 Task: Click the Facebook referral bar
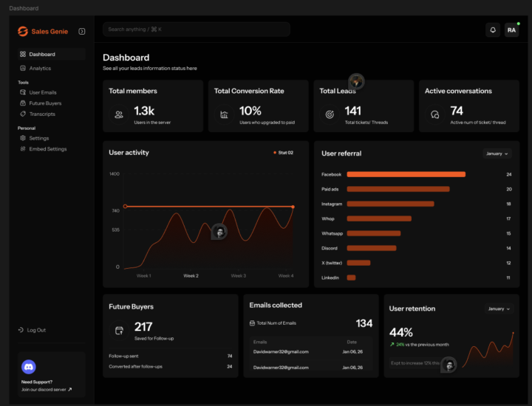406,174
